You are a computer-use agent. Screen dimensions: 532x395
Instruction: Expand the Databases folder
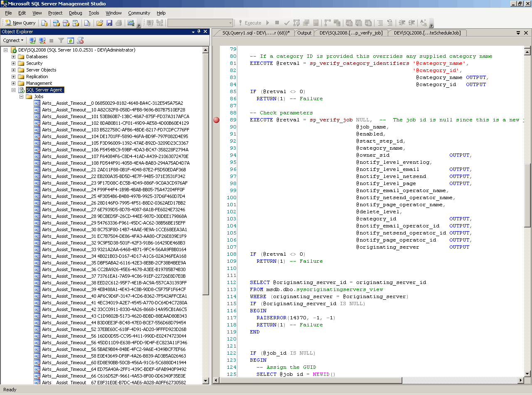click(x=13, y=57)
